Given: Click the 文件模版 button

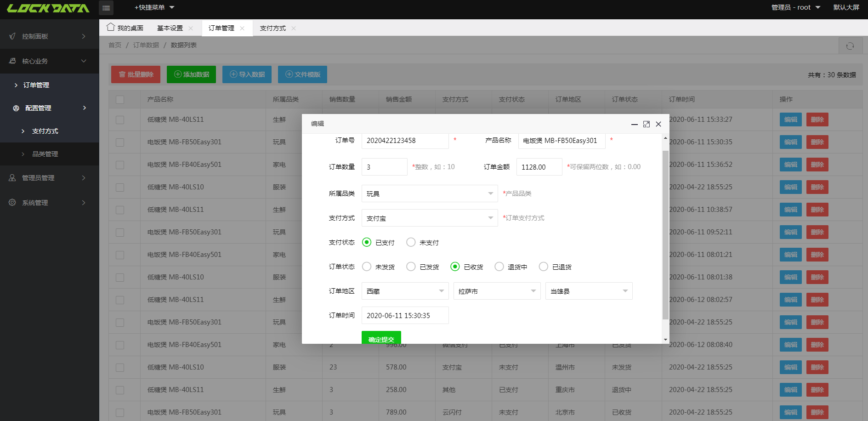Looking at the screenshot, I should click(x=302, y=74).
